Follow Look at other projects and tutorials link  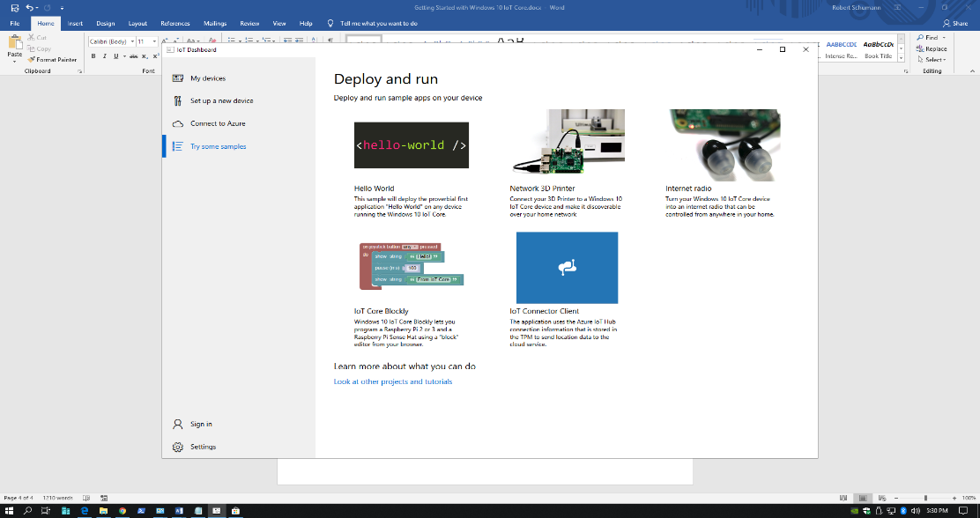pos(393,382)
